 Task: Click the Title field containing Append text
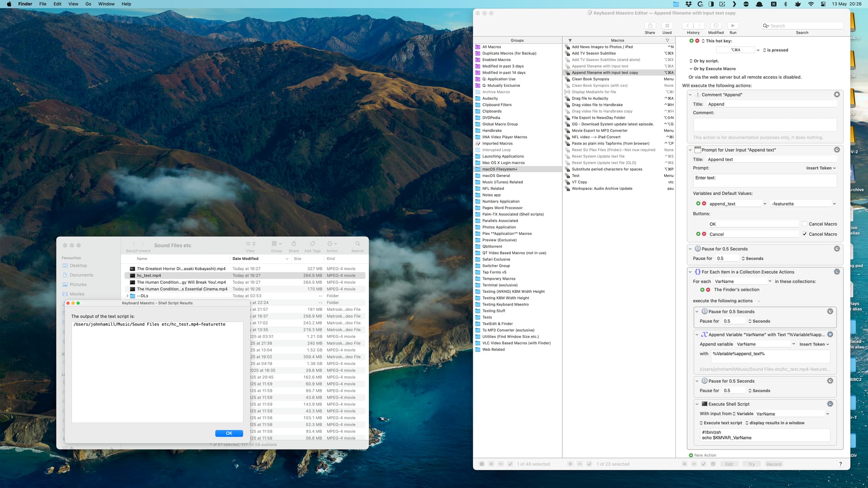point(772,160)
